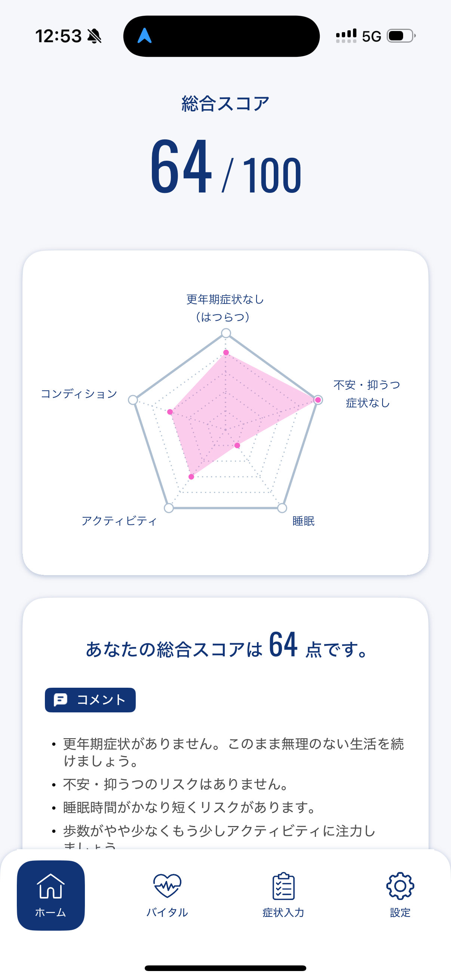Tap the muted bell status icon
The image size is (451, 980).
click(94, 37)
